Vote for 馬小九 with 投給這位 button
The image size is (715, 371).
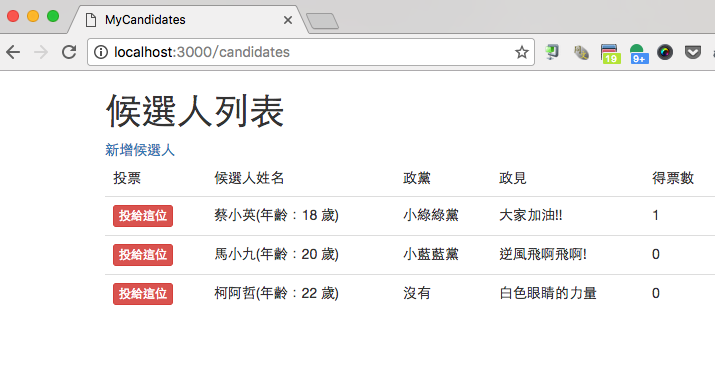[143, 255]
